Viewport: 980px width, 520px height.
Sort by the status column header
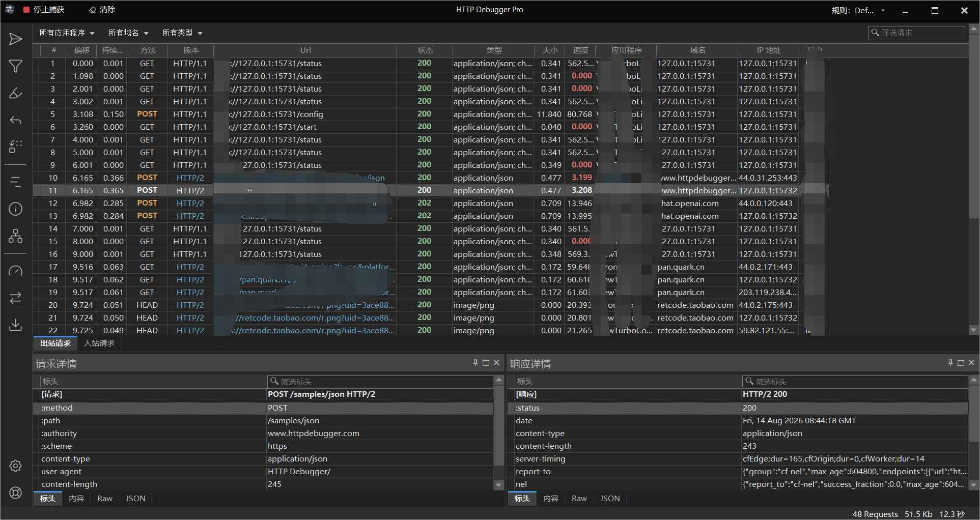[425, 50]
